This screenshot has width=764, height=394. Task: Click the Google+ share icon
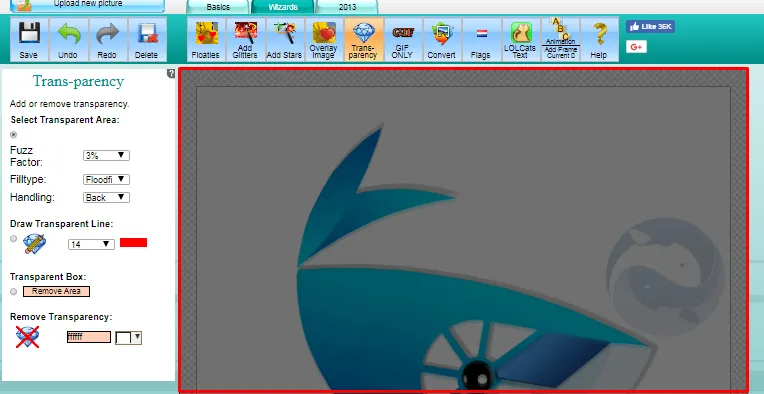(636, 47)
